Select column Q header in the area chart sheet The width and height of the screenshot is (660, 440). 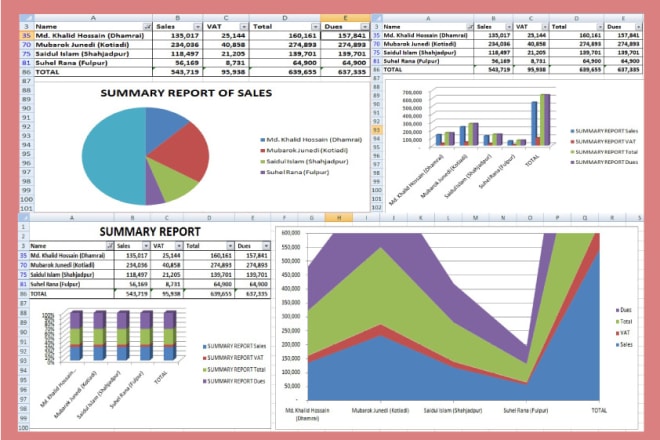(x=585, y=218)
